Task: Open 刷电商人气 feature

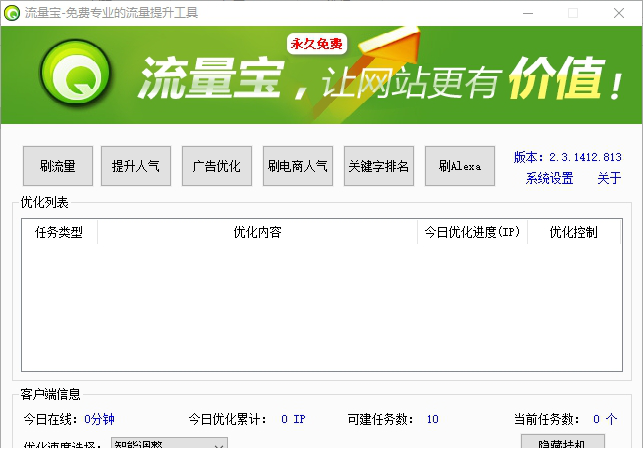Action: [298, 166]
